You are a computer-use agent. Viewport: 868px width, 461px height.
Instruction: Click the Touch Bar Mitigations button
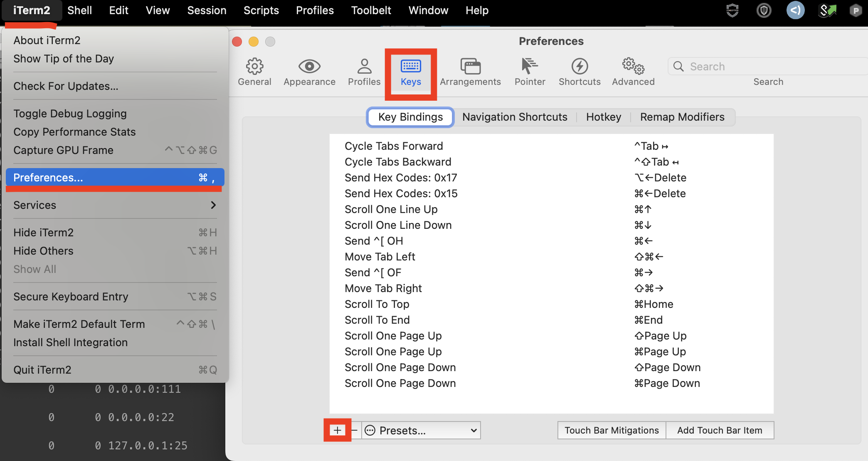pos(612,430)
